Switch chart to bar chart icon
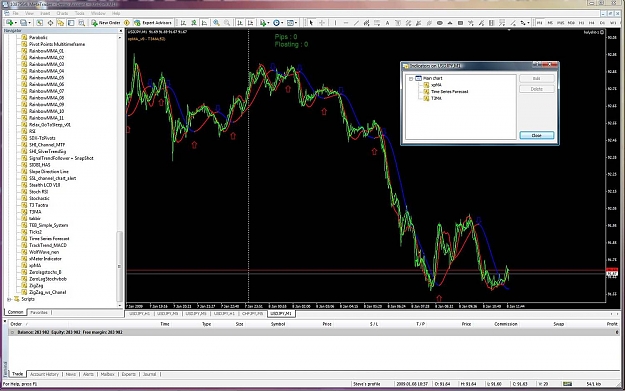 [183, 23]
